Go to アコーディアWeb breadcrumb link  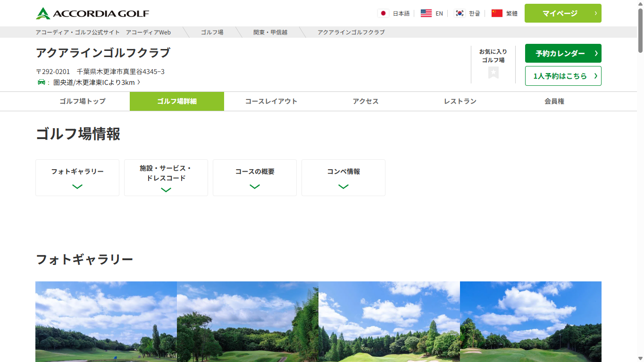pyautogui.click(x=148, y=32)
